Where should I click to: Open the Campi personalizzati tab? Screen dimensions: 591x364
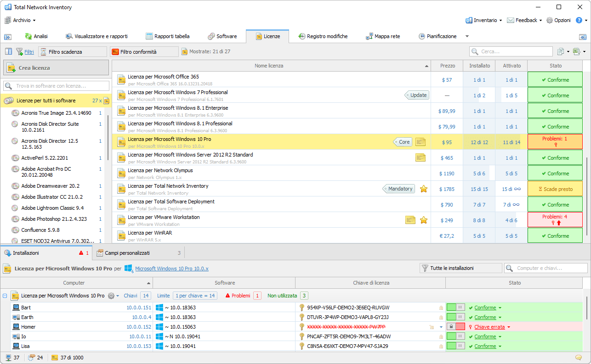[127, 253]
